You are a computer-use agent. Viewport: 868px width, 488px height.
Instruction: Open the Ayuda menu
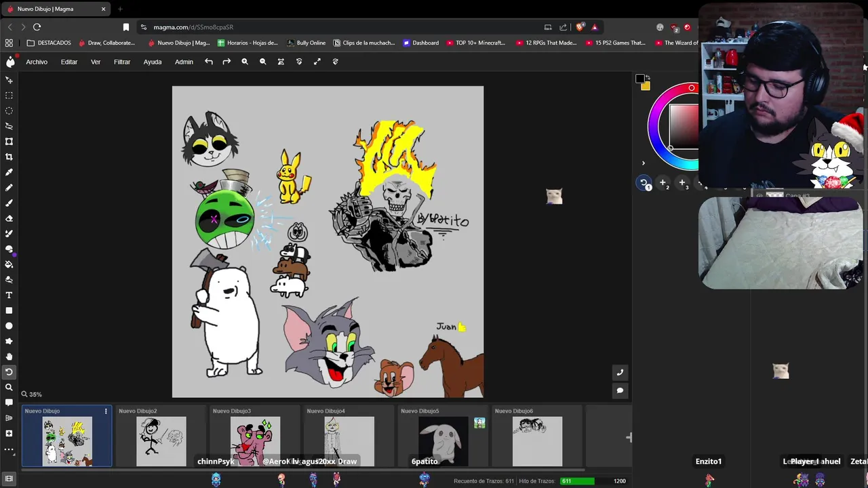(153, 62)
